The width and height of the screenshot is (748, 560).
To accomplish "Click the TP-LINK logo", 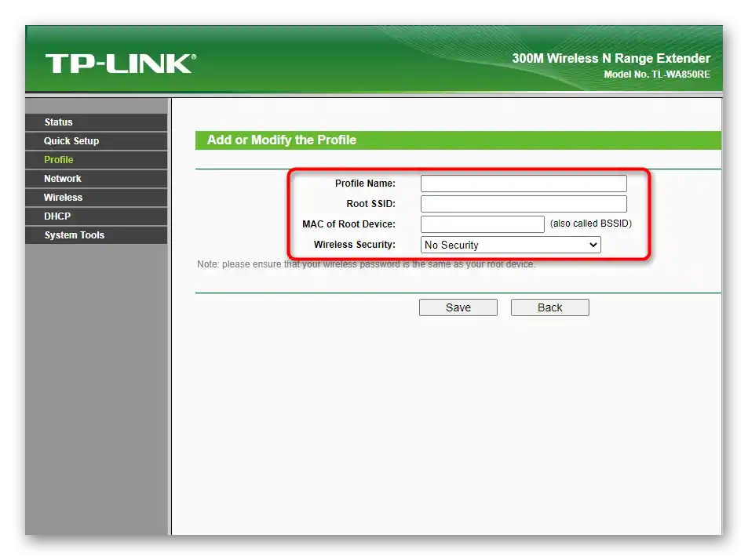I will 121,64.
